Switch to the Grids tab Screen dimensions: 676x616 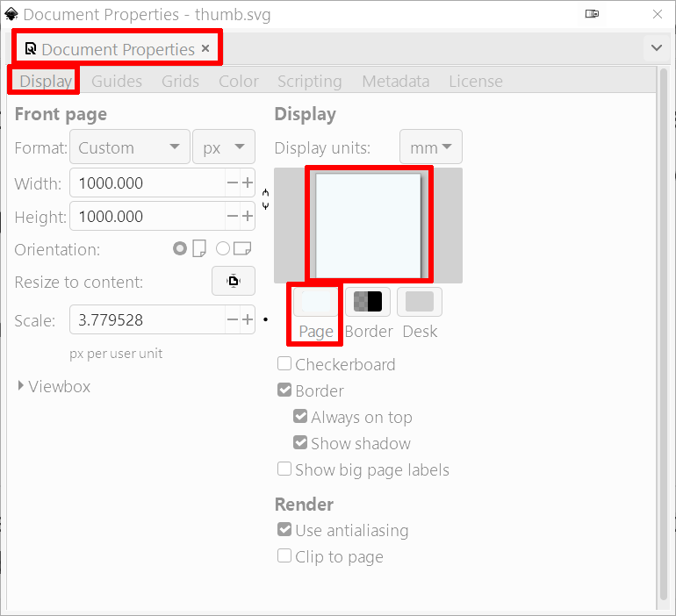[x=180, y=81]
